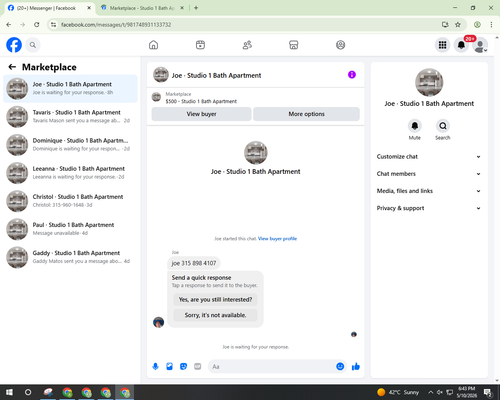Open the taskbar notification center icon

488,392
